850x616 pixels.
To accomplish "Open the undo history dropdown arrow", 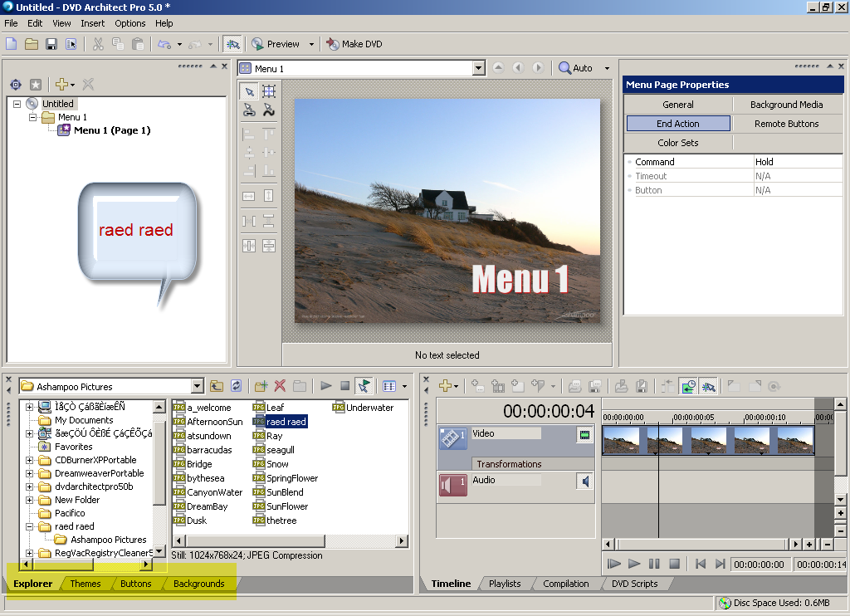I will click(179, 45).
